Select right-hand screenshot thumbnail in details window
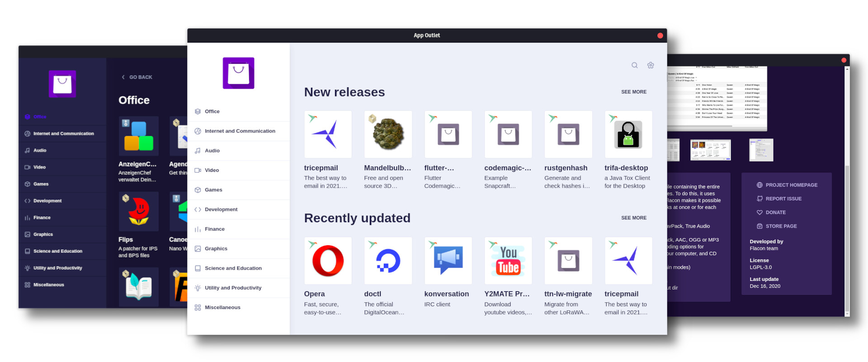Viewport: 868px width, 362px height. coord(761,150)
